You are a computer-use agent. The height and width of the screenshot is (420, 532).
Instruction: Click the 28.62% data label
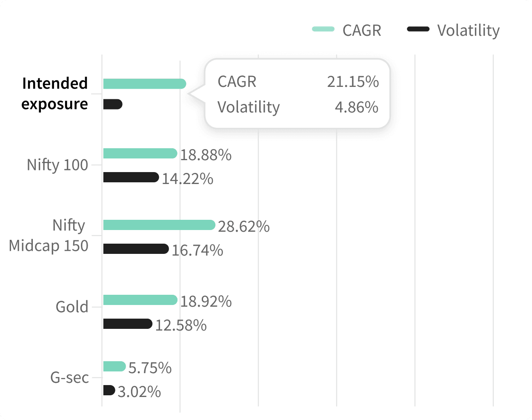[x=243, y=226]
